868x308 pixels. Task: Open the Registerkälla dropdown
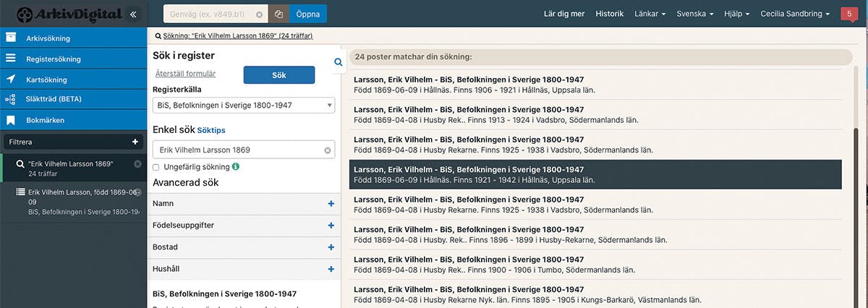click(244, 106)
